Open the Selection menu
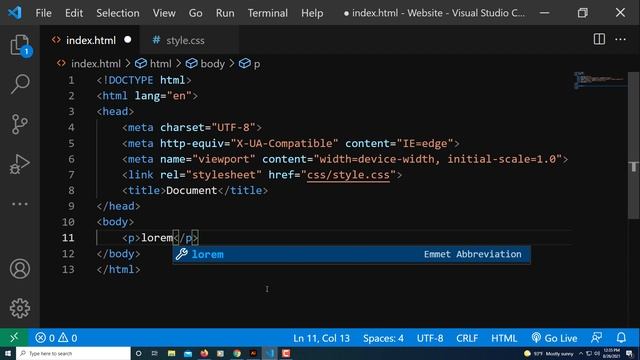640x360 pixels. [x=118, y=13]
